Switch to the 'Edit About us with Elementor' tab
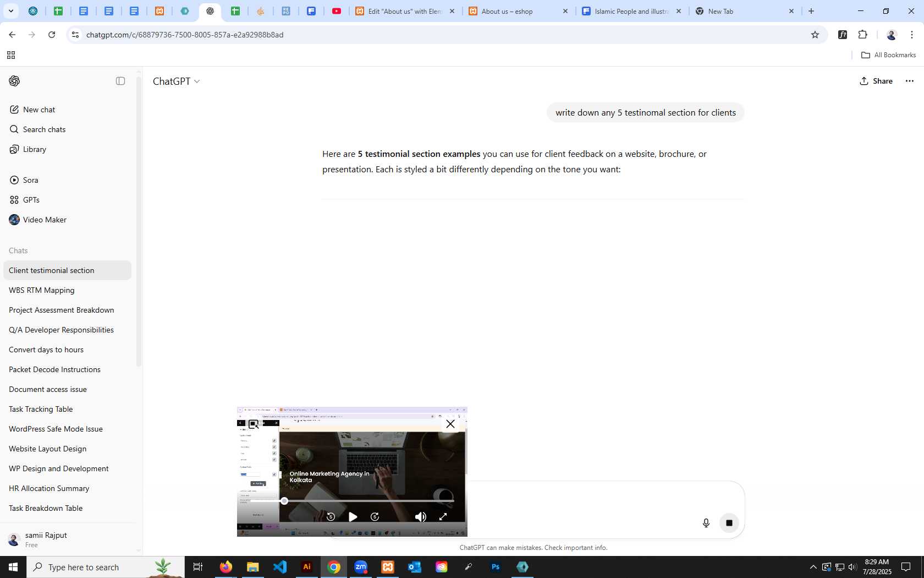 (406, 11)
